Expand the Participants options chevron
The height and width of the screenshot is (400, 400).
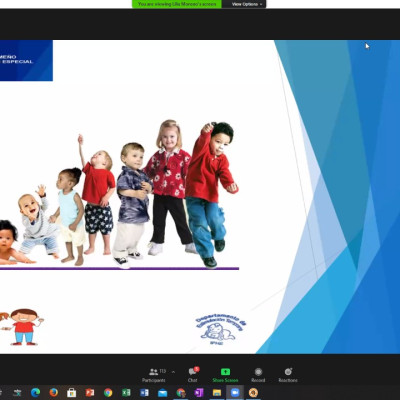pos(173,372)
